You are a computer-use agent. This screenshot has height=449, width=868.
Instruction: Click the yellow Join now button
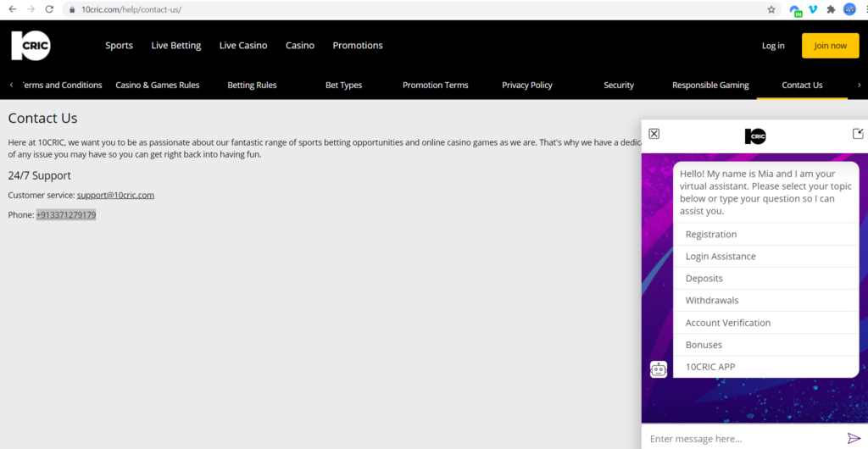(831, 46)
